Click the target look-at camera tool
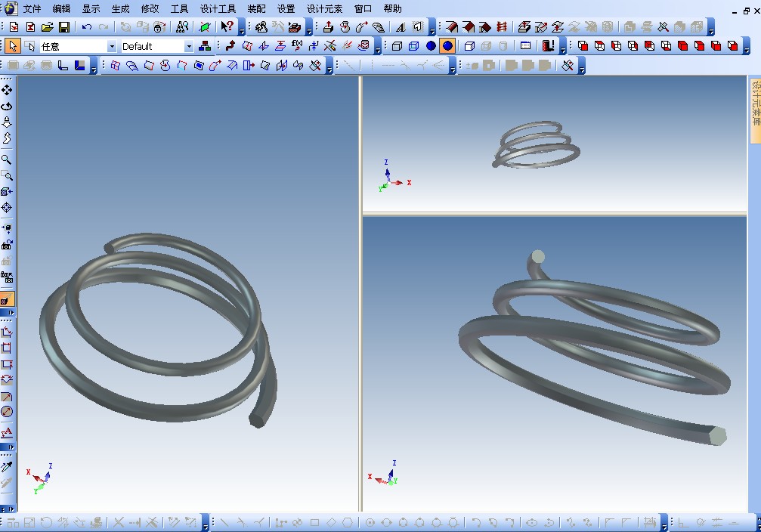The image size is (761, 532). coord(7,208)
